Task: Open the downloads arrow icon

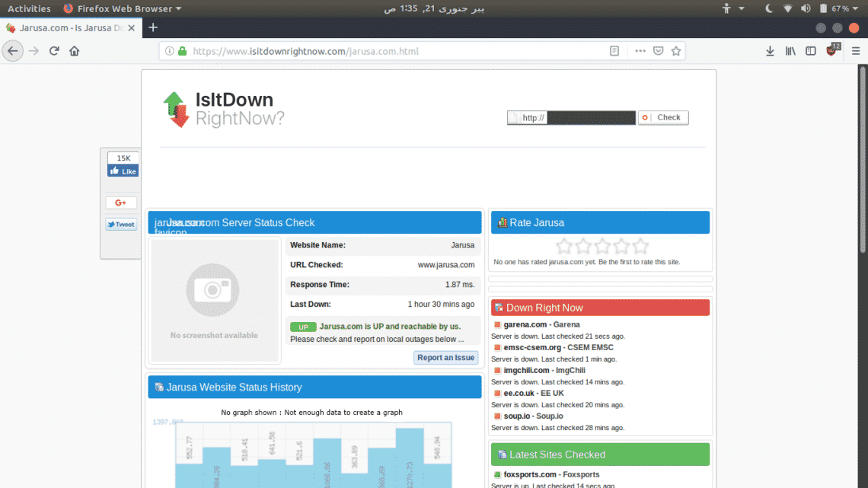Action: [x=770, y=51]
